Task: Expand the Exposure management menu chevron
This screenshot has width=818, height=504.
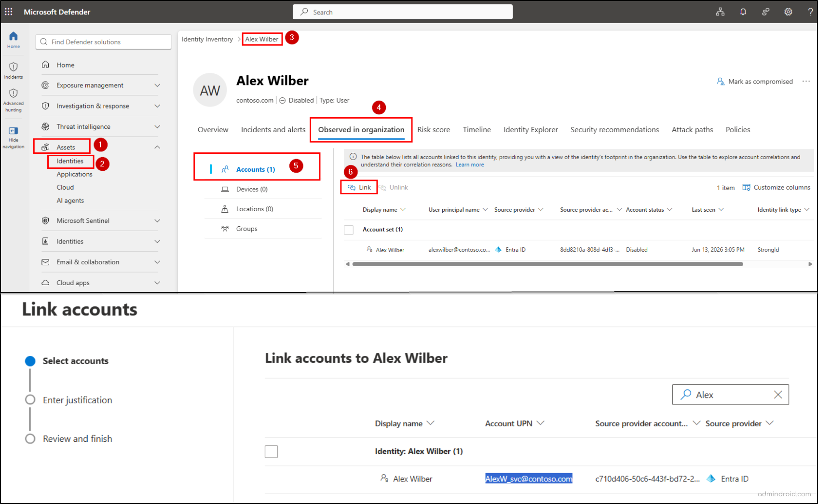Action: (x=157, y=85)
